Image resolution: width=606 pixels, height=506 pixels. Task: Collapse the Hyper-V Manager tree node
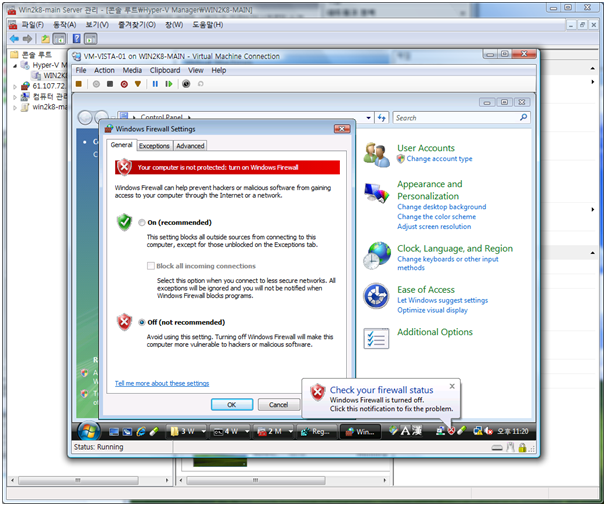[x=15, y=66]
